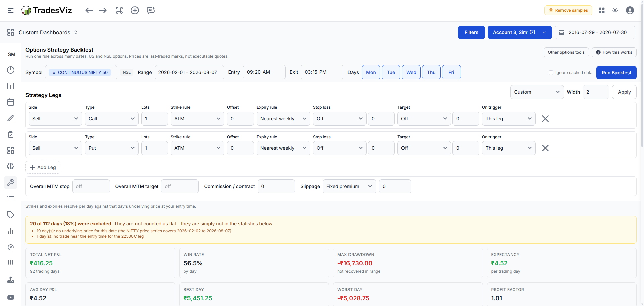Open the sliders settings sidebar icon
Image resolution: width=644 pixels, height=306 pixels.
click(x=11, y=262)
